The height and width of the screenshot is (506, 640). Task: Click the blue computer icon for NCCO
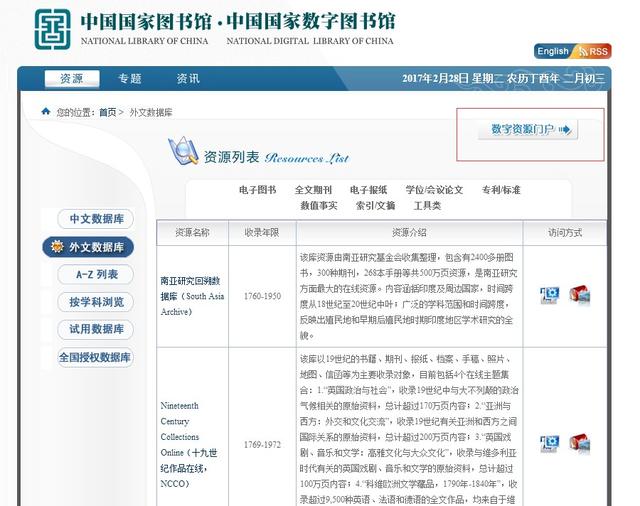(549, 442)
